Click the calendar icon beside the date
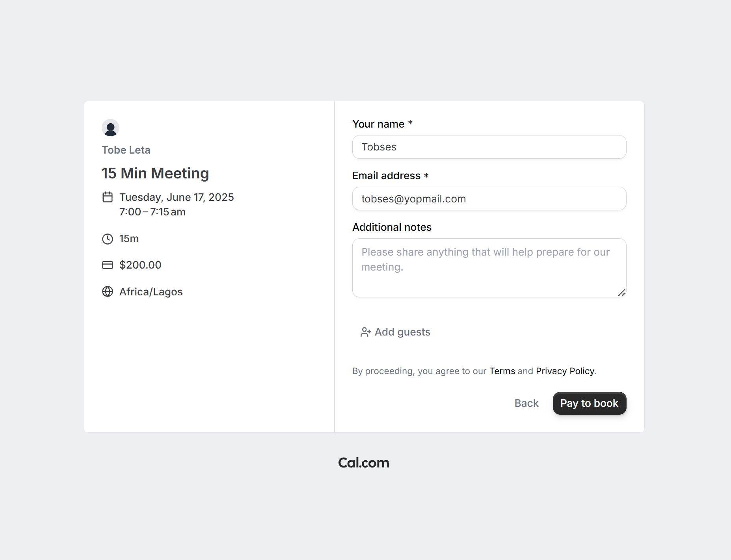This screenshot has height=560, width=731. tap(108, 197)
